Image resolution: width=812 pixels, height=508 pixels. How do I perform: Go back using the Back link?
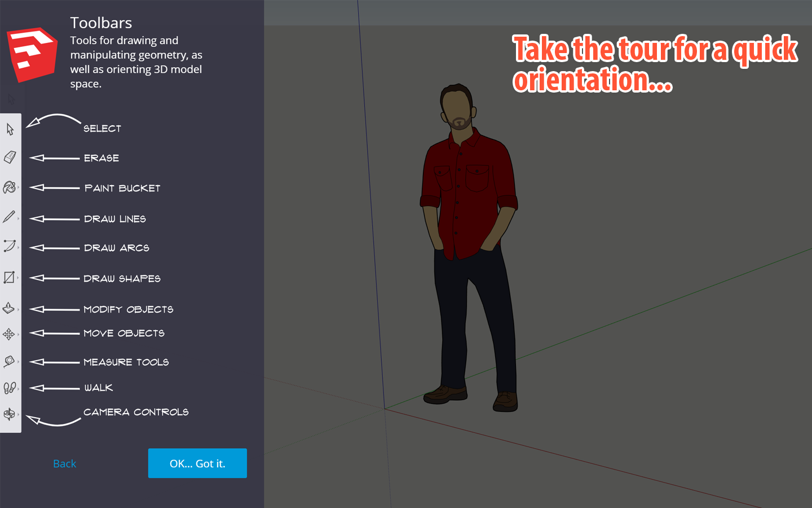[64, 463]
